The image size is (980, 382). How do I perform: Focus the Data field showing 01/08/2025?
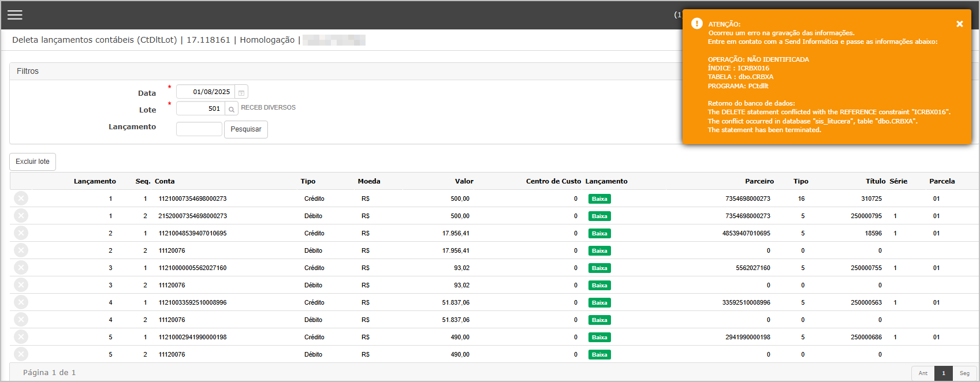pos(206,92)
